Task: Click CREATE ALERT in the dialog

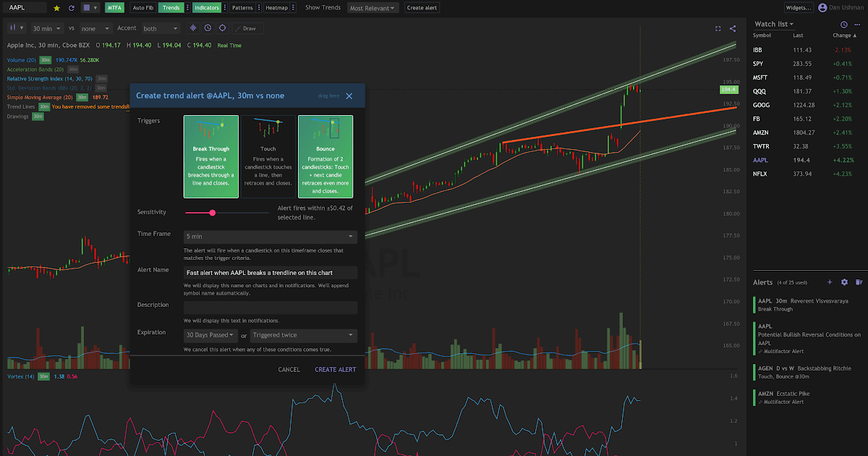Action: (336, 370)
